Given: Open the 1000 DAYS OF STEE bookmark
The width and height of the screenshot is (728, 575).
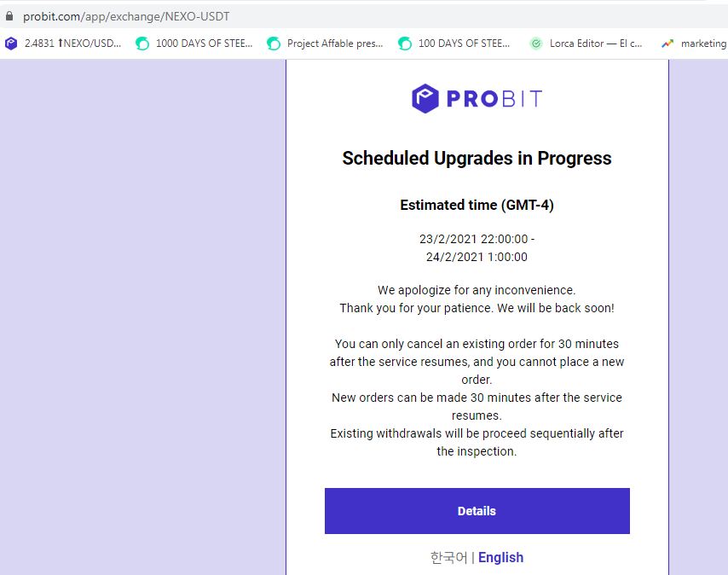Looking at the screenshot, I should tap(194, 44).
